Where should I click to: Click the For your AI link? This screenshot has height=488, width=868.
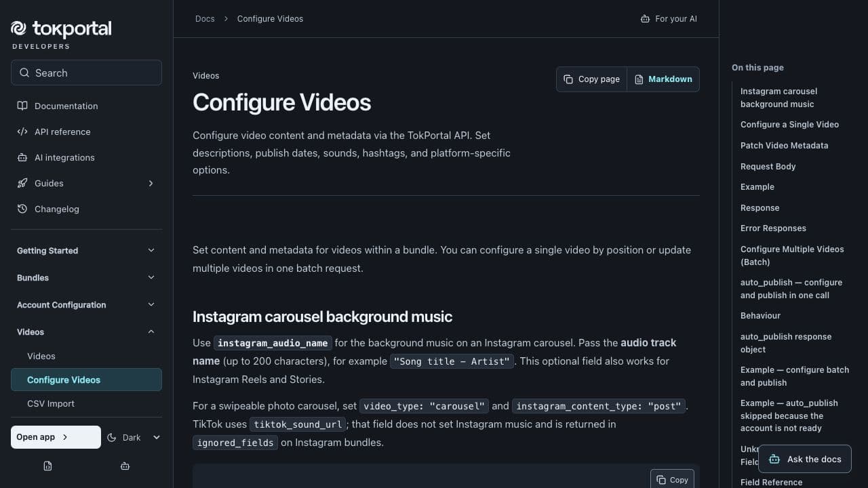click(669, 19)
